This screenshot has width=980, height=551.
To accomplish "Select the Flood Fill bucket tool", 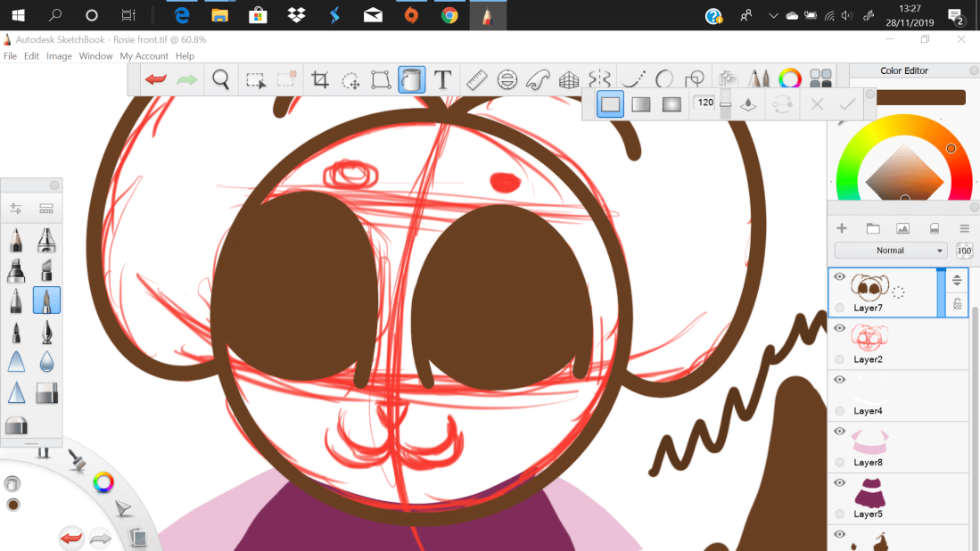I will pyautogui.click(x=411, y=80).
